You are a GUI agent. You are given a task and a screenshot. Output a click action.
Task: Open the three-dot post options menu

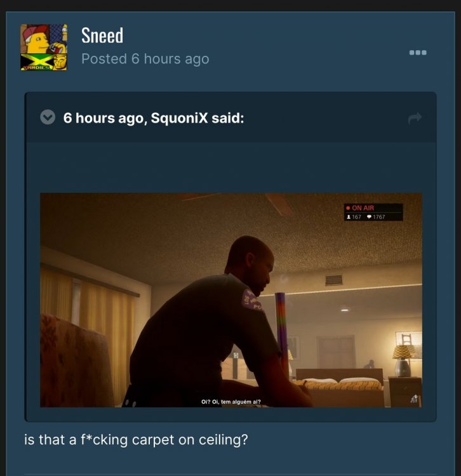pyautogui.click(x=418, y=53)
